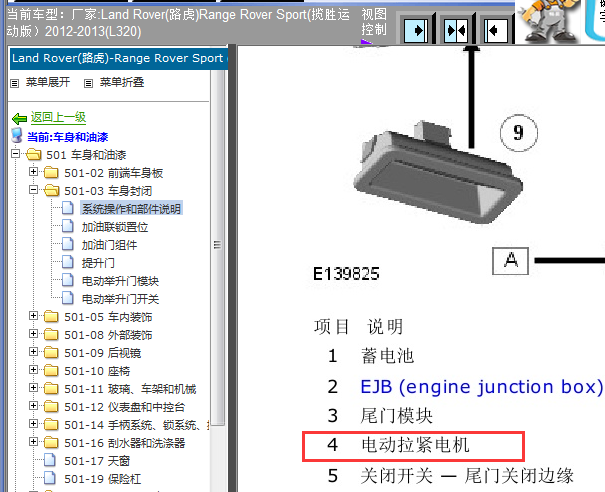Expand the 501-05 车内装饰 node
This screenshot has width=605, height=492.
click(34, 316)
